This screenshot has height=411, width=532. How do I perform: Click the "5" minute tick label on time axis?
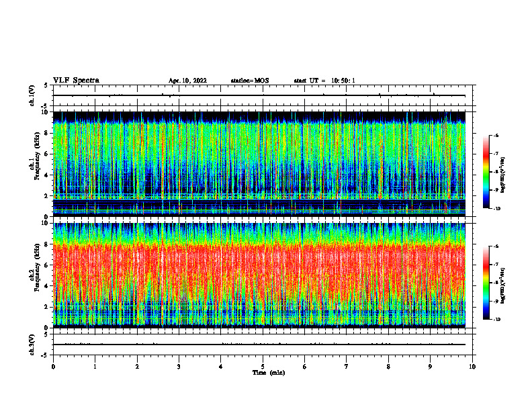click(x=263, y=367)
